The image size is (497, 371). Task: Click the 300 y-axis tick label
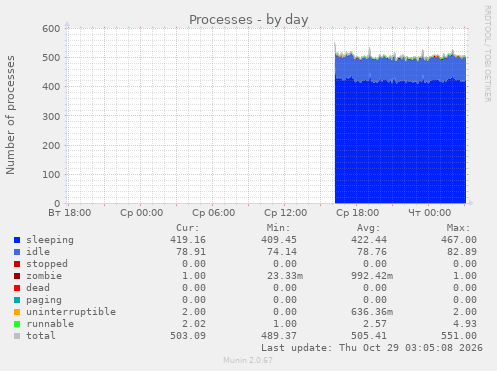[x=51, y=116]
